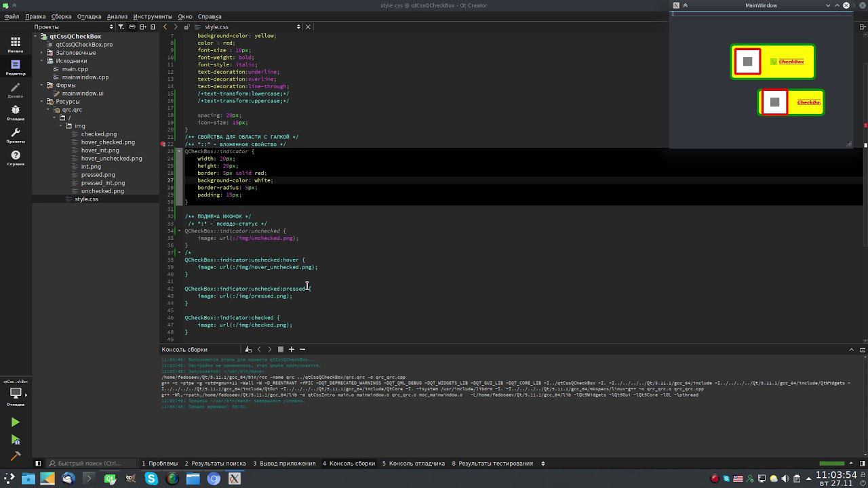Zoom out the build console text

302,350
